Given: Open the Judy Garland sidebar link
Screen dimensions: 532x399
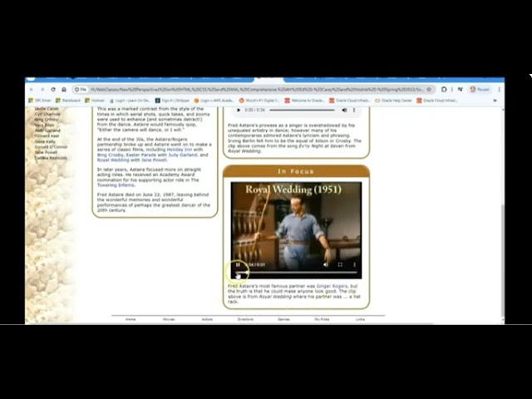Looking at the screenshot, I should point(47,131).
